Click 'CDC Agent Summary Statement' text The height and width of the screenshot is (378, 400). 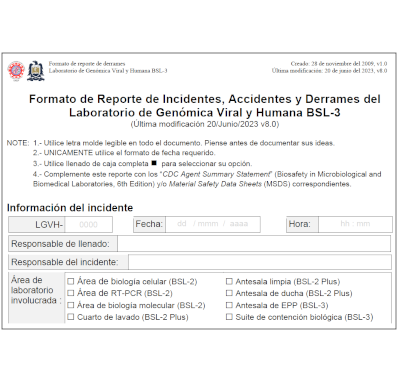[x=216, y=174]
